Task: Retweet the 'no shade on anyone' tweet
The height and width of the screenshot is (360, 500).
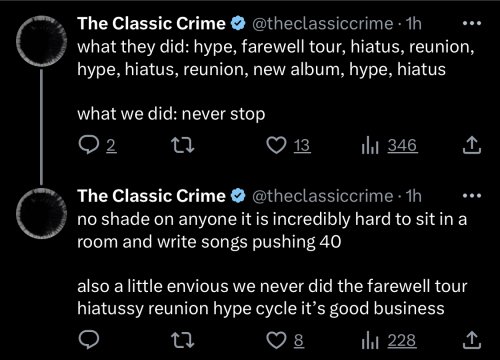Action: click(x=182, y=340)
